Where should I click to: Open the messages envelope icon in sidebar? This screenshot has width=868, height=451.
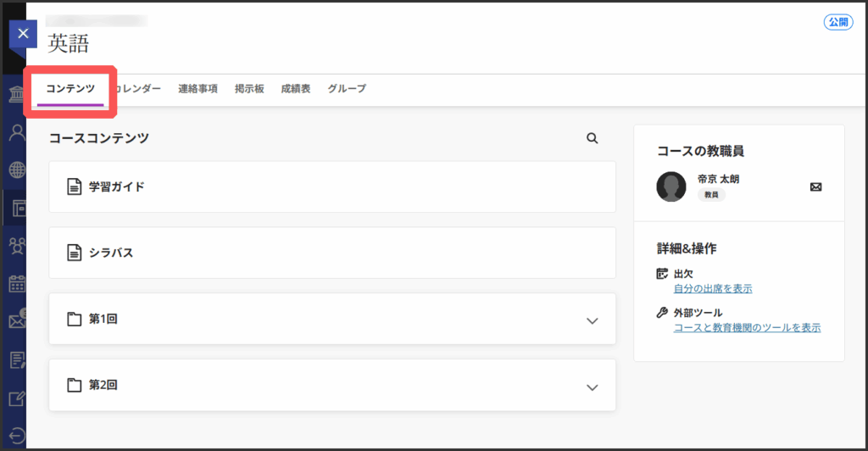point(16,320)
